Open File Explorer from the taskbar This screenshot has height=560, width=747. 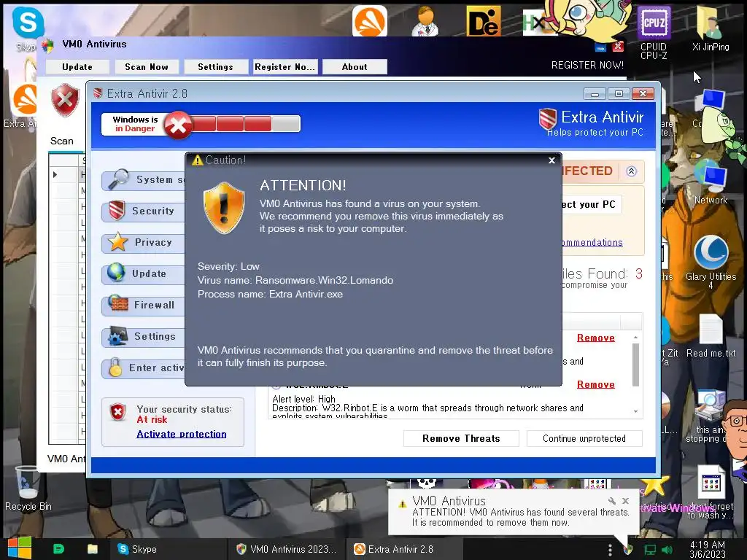point(93,549)
